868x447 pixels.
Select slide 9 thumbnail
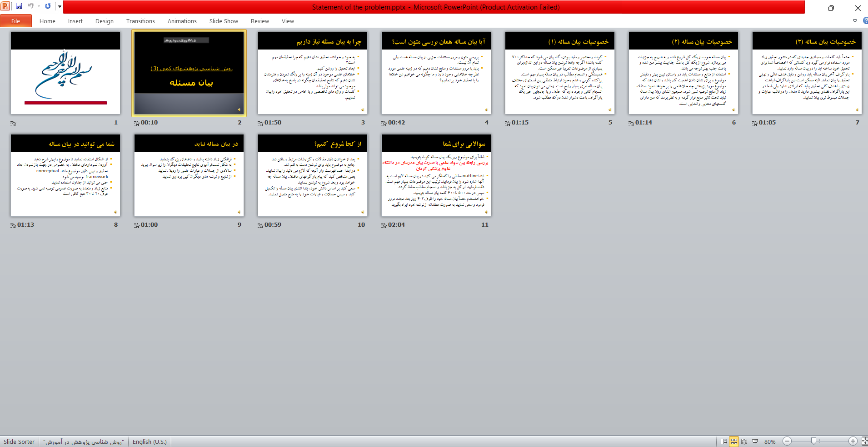click(x=189, y=175)
